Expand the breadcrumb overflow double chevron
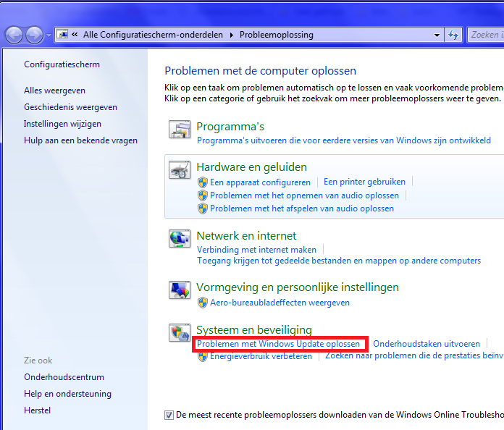The height and width of the screenshot is (430, 504). (75, 35)
